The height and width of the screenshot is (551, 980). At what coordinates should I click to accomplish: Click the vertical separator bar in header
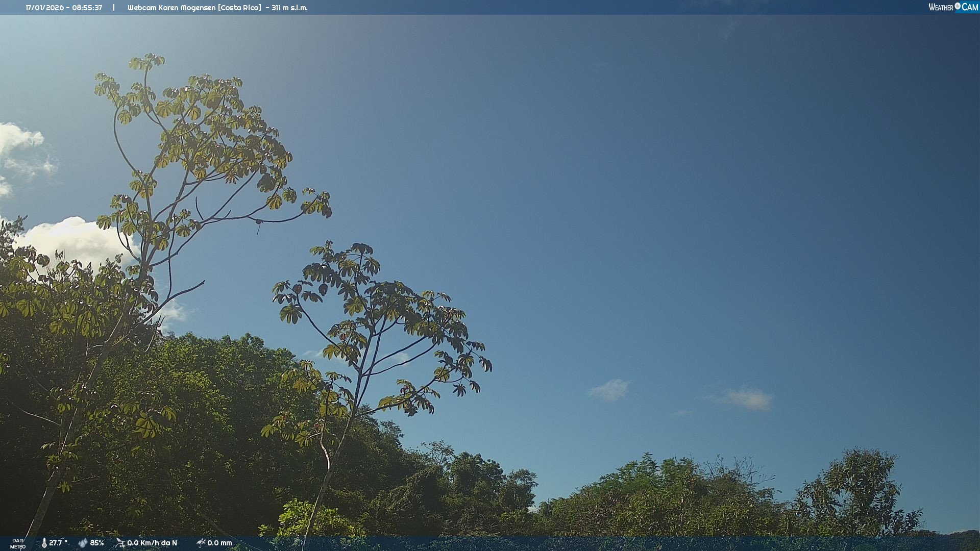114,8
